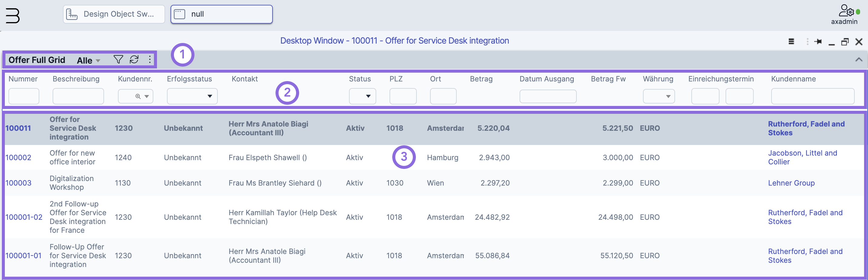This screenshot has width=868, height=280.
Task: Click the Ort filter field
Action: pos(443,96)
